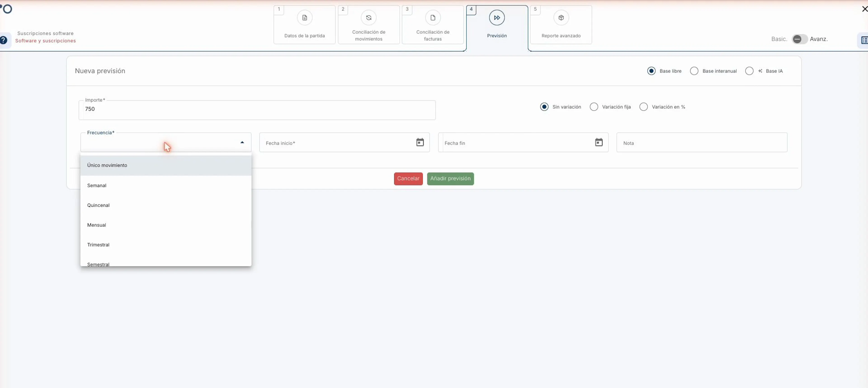Click the green Añadir previsión button

point(450,179)
